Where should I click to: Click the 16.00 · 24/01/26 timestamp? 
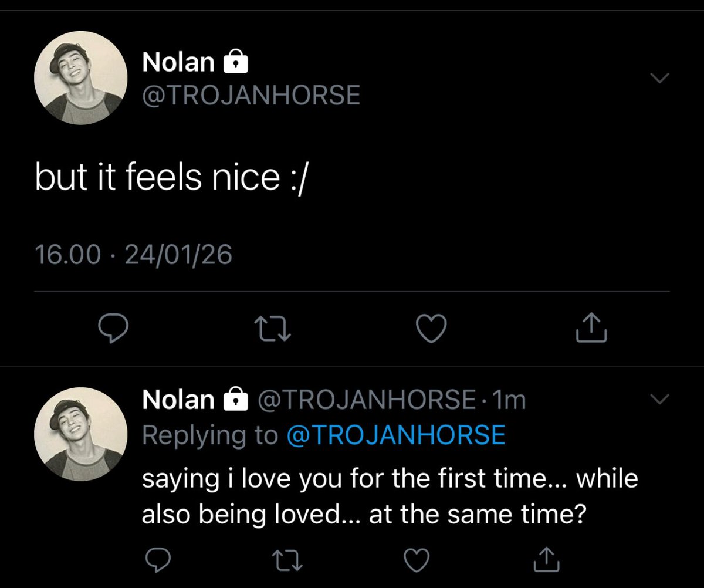click(x=133, y=254)
